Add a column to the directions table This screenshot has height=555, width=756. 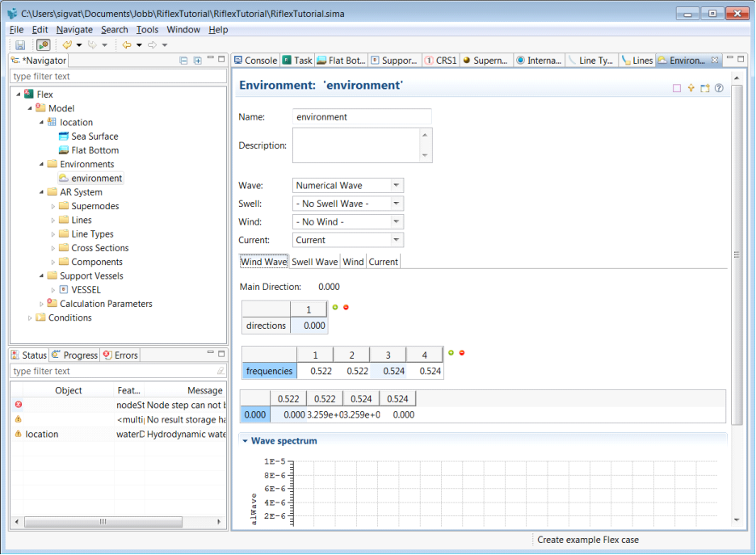click(x=335, y=307)
